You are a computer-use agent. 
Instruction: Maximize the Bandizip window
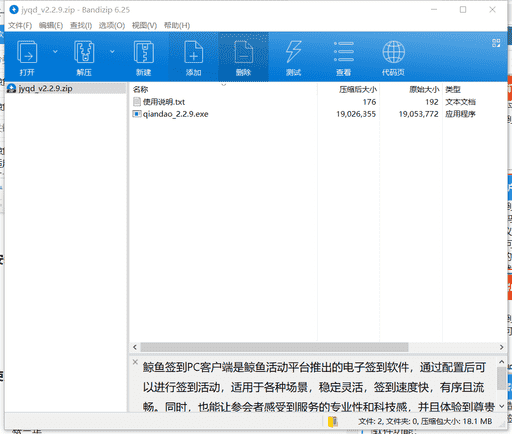coord(463,10)
